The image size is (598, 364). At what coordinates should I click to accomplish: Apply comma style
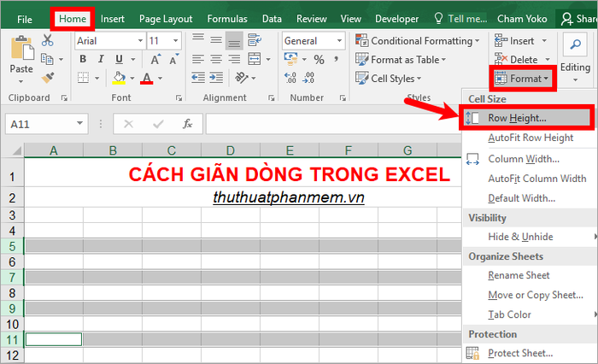(336, 59)
